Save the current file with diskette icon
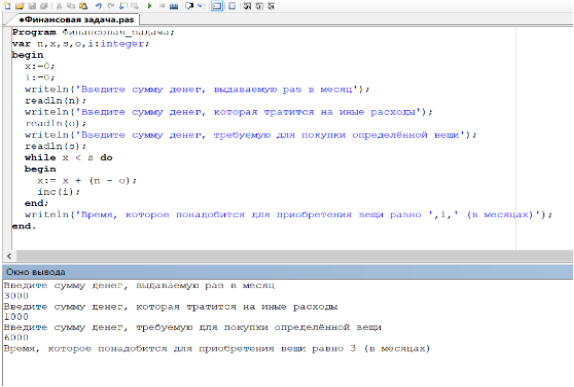 (x=32, y=6)
